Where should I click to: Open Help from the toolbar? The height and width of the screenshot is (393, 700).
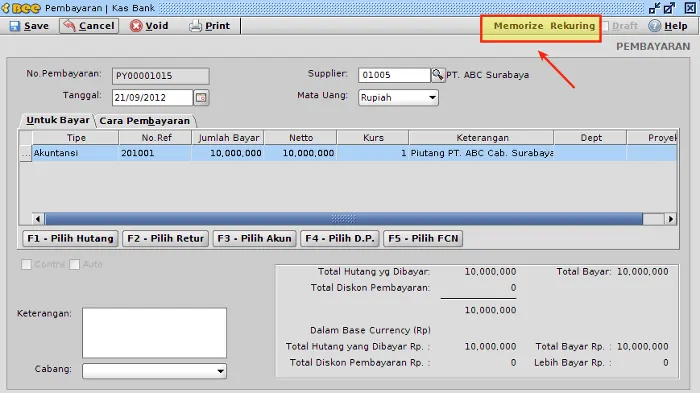pyautogui.click(x=668, y=26)
